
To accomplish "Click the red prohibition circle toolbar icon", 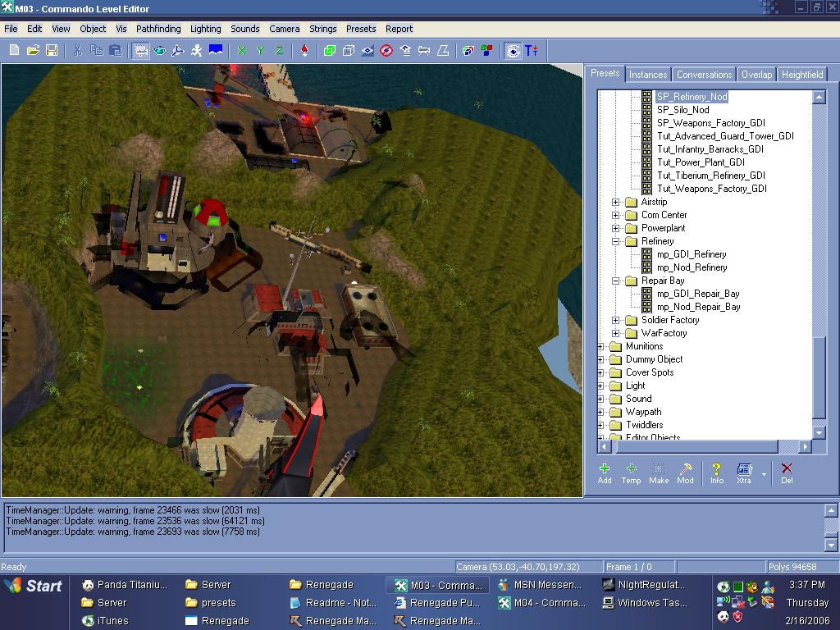I will click(x=386, y=51).
